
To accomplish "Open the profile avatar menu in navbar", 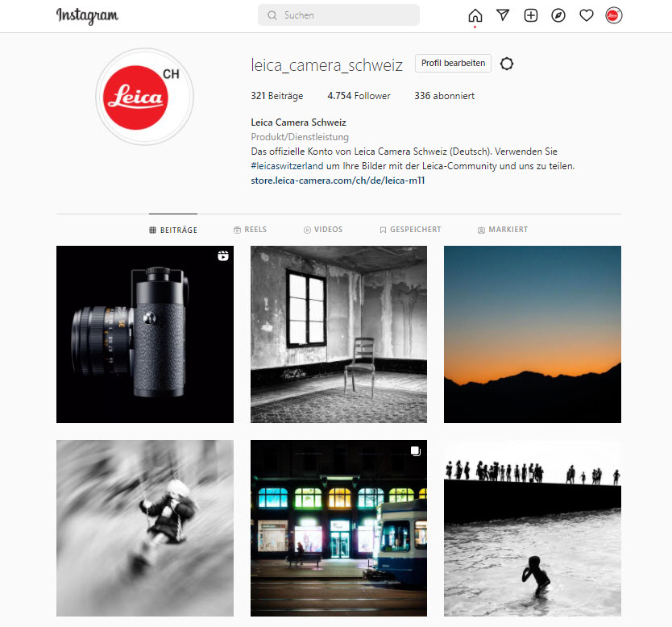I will coord(614,15).
